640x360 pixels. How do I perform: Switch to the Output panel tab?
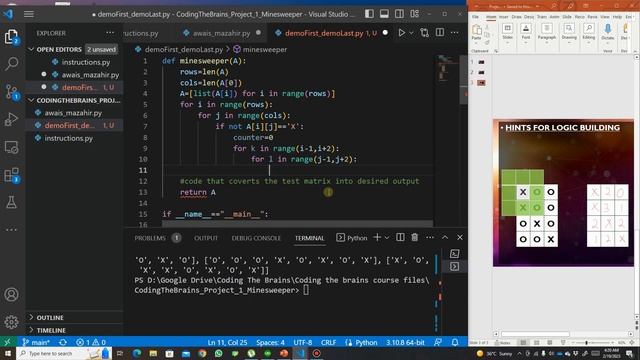206,238
